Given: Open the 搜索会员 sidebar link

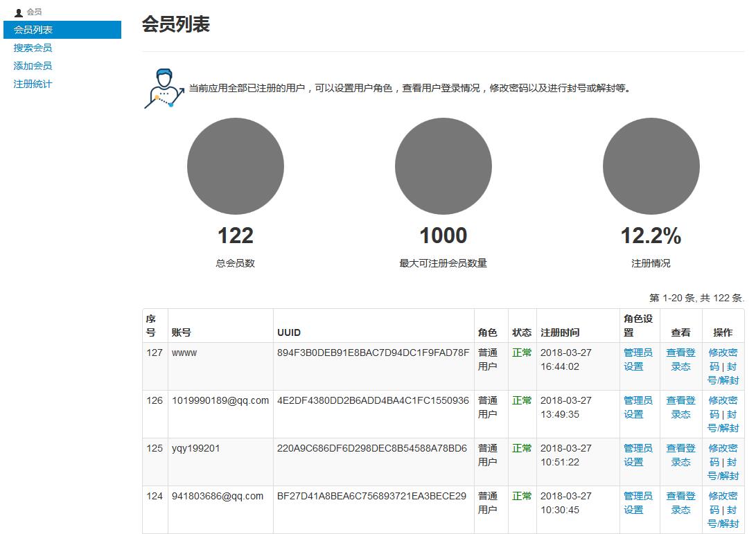Looking at the screenshot, I should coord(33,48).
